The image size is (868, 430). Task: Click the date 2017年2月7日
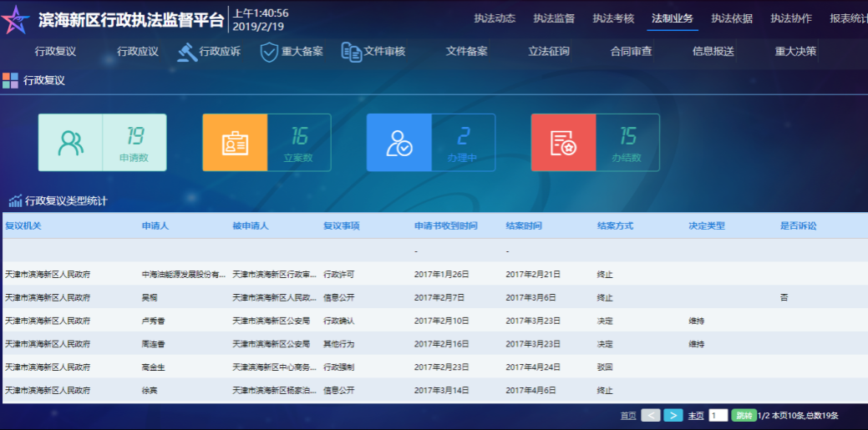[439, 297]
